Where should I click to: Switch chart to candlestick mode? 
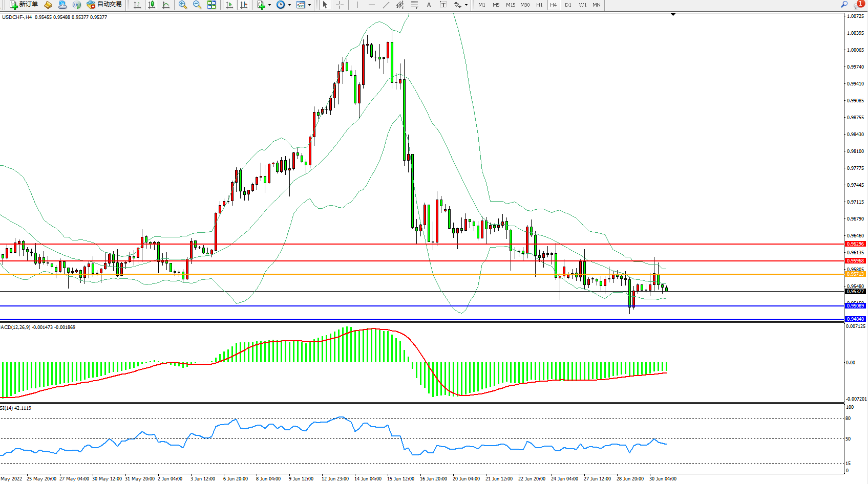pyautogui.click(x=152, y=5)
